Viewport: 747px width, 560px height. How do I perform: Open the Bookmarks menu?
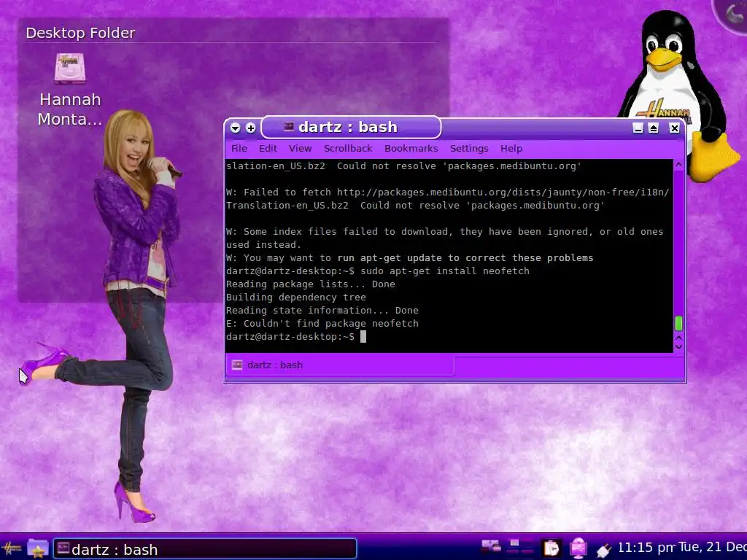(x=411, y=149)
